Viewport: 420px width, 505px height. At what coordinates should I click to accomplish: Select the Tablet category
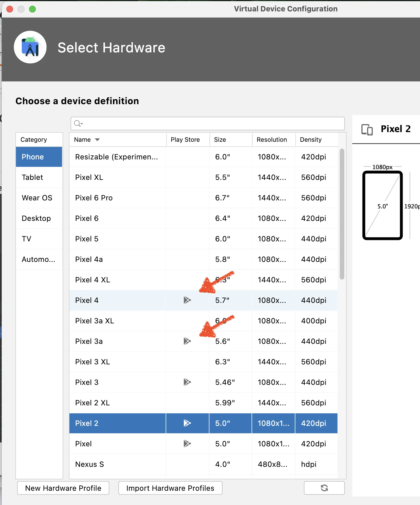[x=39, y=177]
